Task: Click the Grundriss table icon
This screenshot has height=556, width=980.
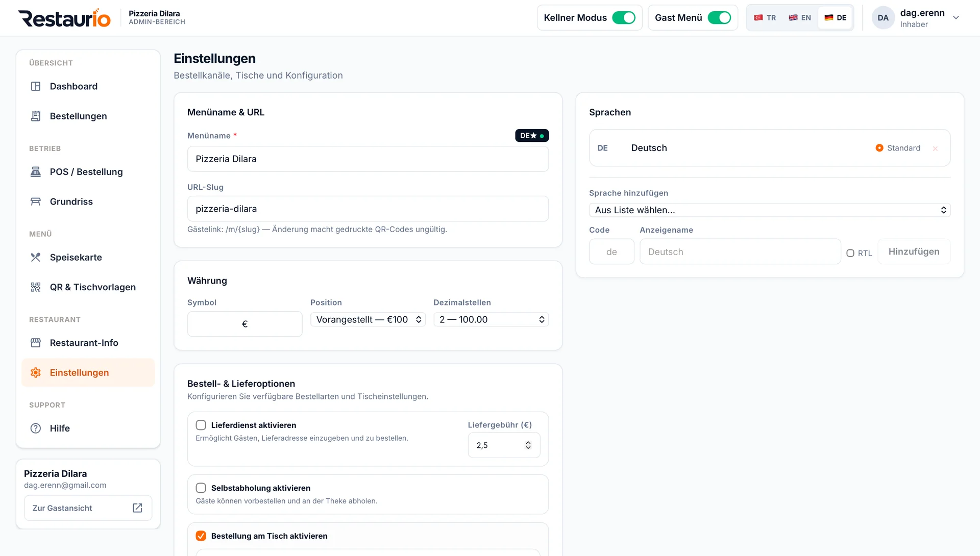Action: click(x=36, y=201)
